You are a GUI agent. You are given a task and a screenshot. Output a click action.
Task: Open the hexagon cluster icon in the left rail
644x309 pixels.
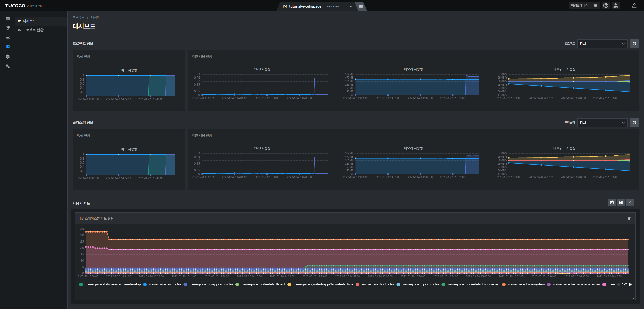tap(8, 28)
